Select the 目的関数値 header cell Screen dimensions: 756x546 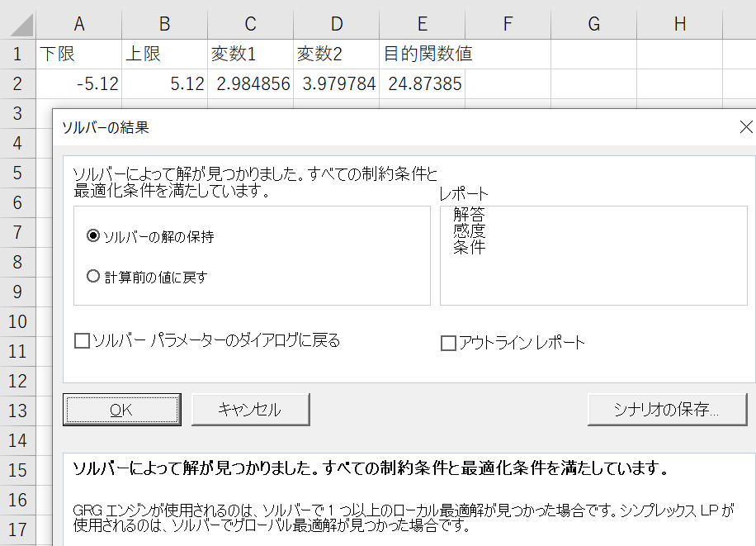(x=422, y=55)
